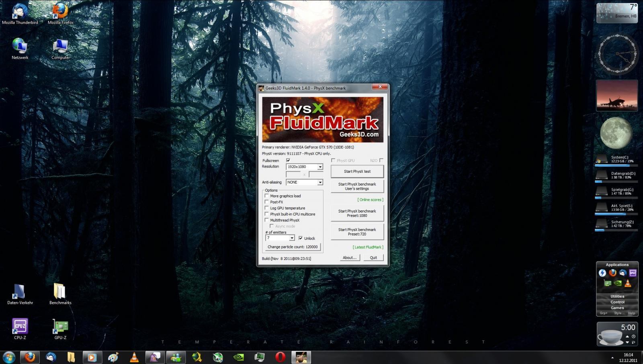
Task: Click Help in the launcher gadget
Action: (x=632, y=313)
